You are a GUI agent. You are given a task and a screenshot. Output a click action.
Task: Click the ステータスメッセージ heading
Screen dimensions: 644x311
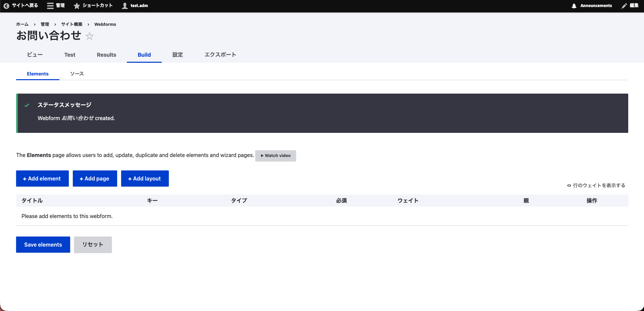[x=64, y=105]
